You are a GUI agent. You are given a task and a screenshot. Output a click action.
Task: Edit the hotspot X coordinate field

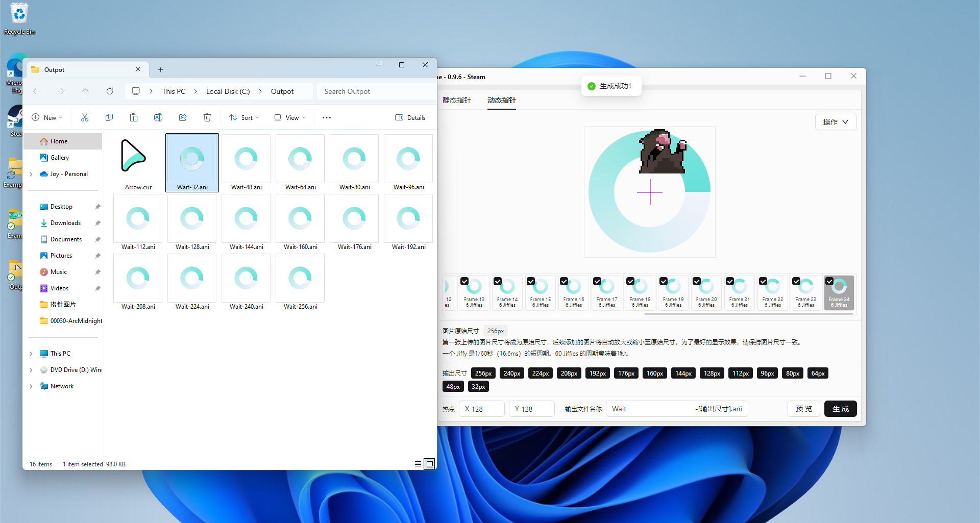point(482,408)
